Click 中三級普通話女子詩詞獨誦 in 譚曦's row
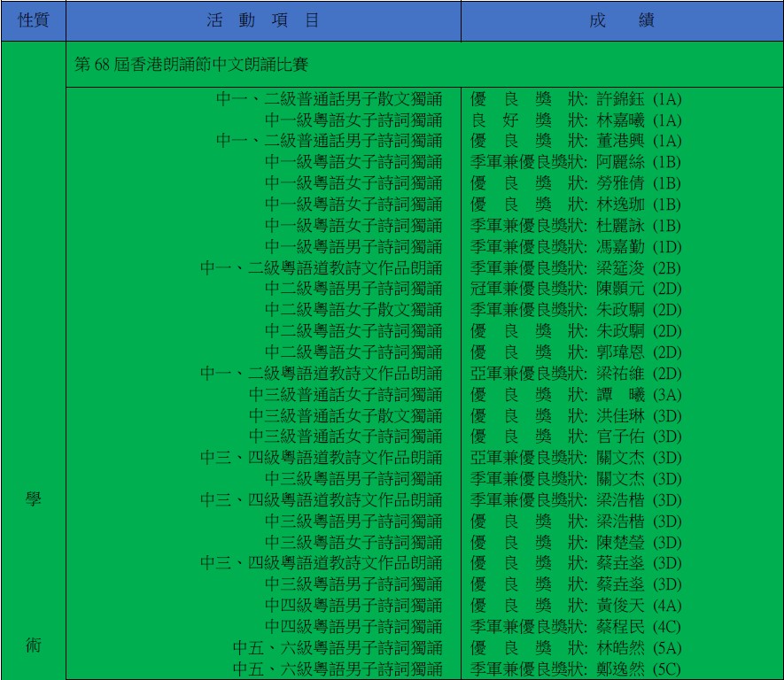784x680 pixels. pos(345,394)
